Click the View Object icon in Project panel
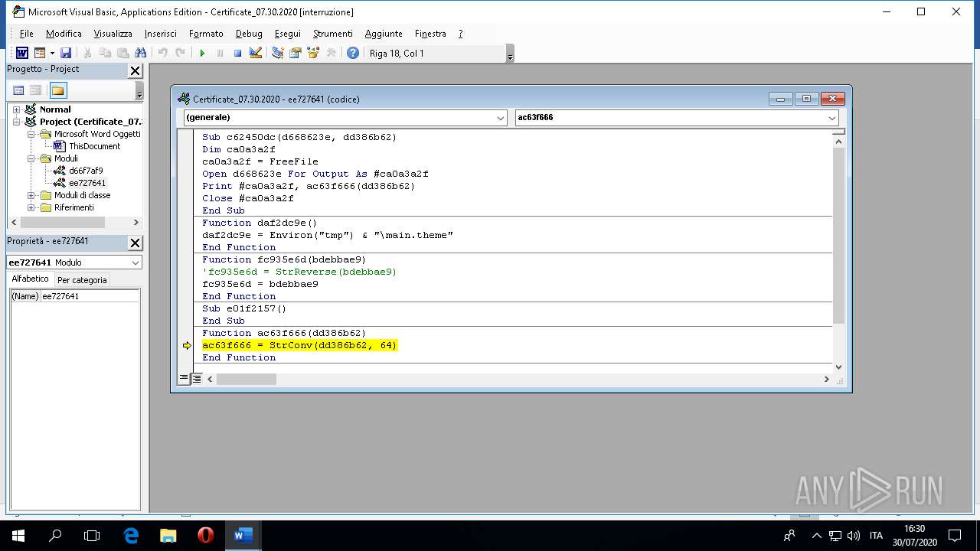This screenshot has width=980, height=551. 36,90
